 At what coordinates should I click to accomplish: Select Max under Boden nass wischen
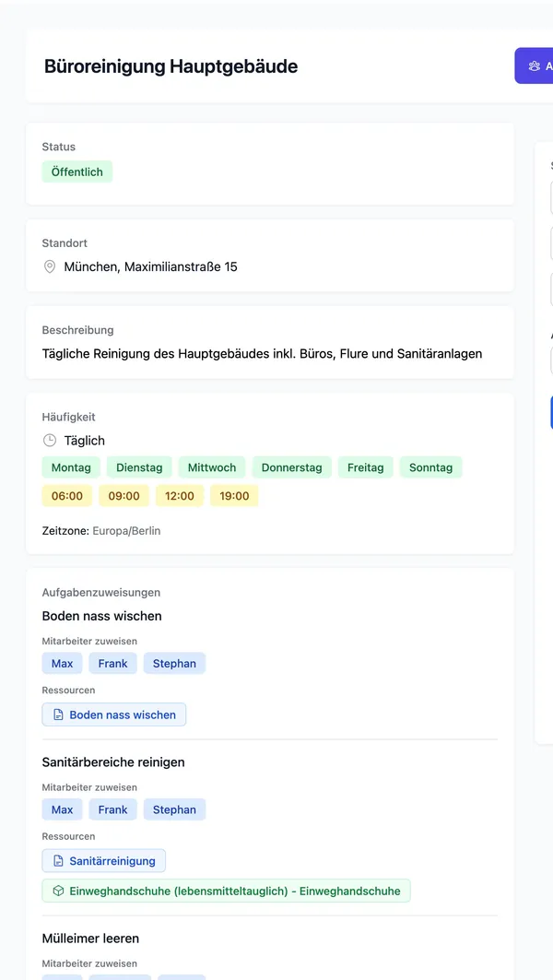point(61,663)
